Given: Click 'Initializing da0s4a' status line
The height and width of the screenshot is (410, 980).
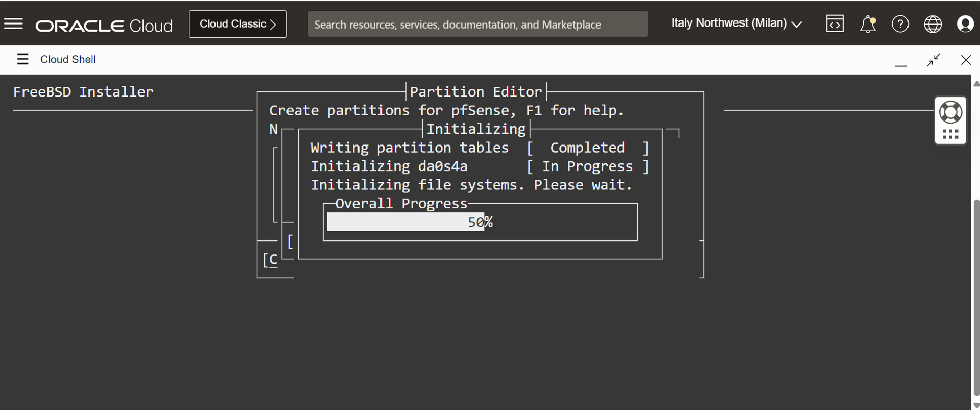Looking at the screenshot, I should (389, 166).
